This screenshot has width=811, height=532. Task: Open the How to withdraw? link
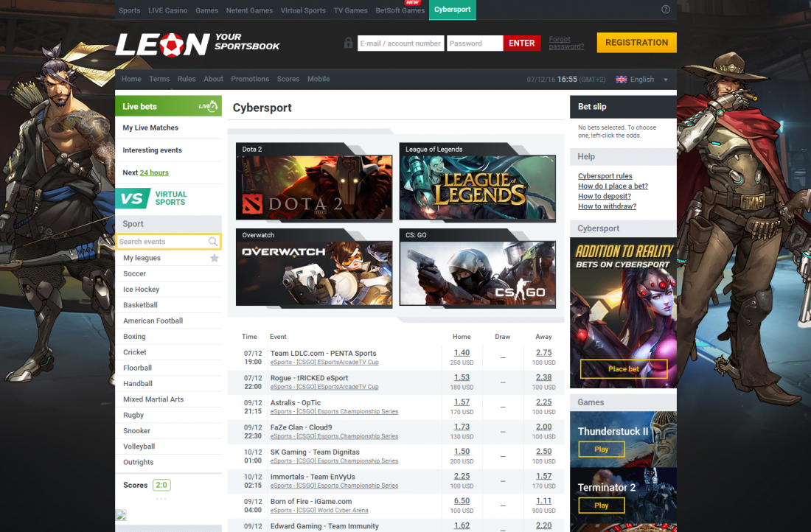pos(608,206)
